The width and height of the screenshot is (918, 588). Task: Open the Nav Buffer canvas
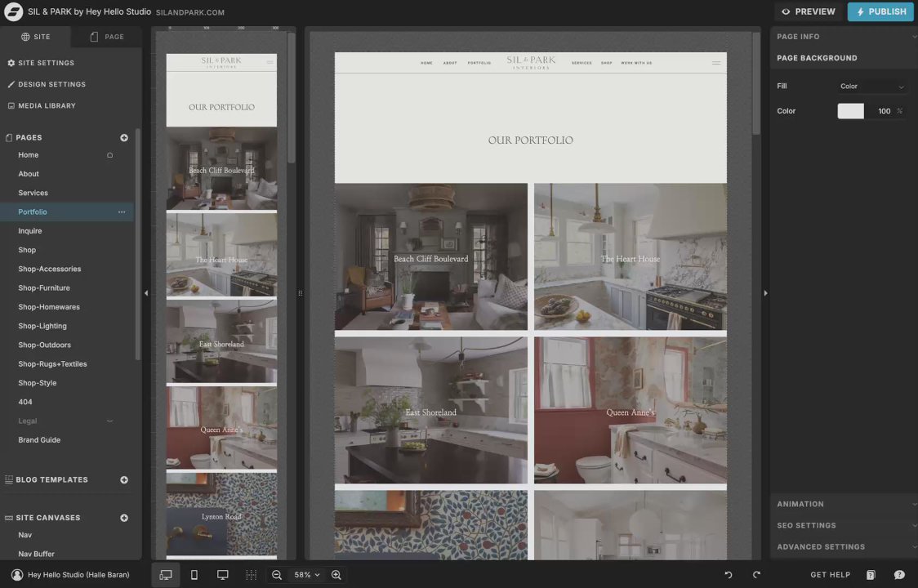click(36, 554)
